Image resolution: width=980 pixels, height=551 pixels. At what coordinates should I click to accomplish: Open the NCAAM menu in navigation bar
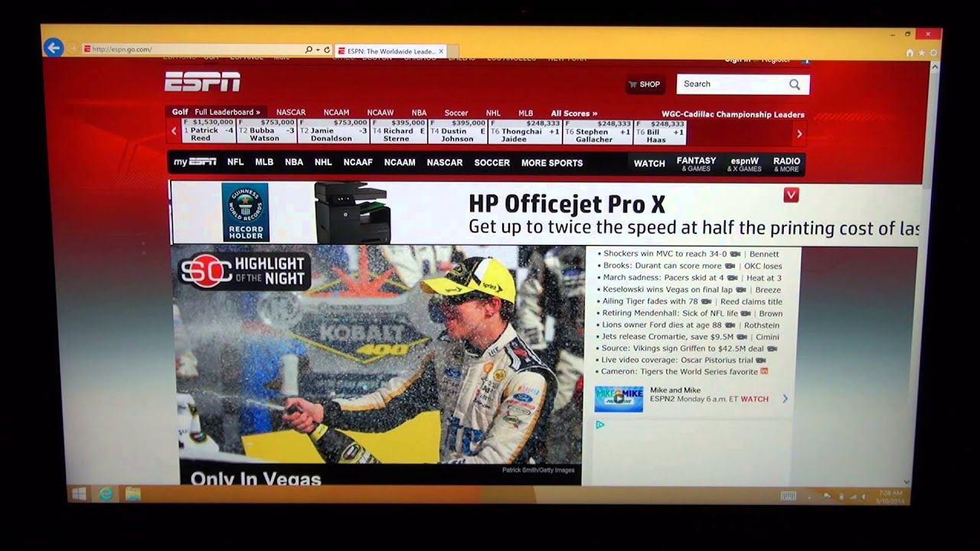coord(400,162)
